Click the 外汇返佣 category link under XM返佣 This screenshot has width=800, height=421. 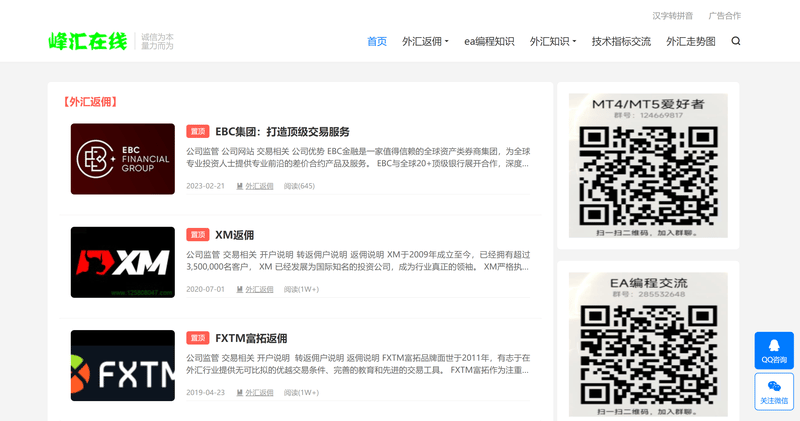(259, 289)
